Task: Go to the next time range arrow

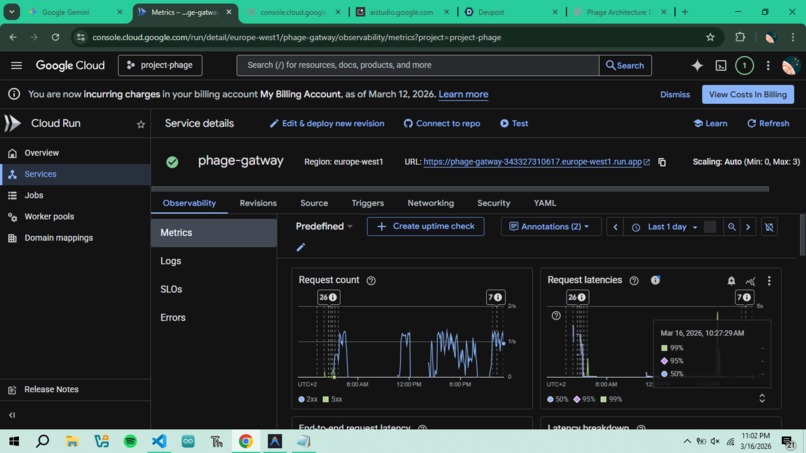Action: (x=748, y=227)
